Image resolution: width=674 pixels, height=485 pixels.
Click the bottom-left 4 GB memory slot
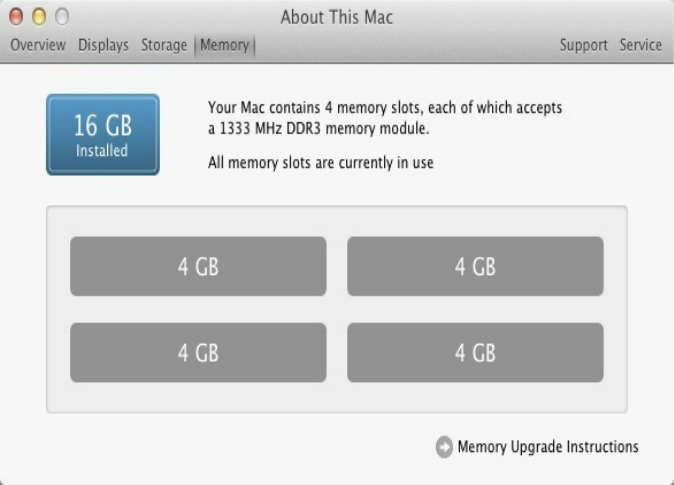(198, 352)
